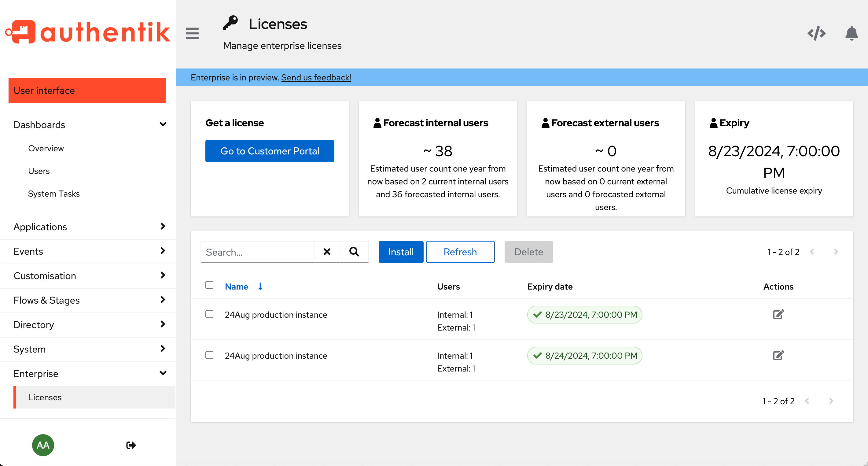Image resolution: width=868 pixels, height=466 pixels.
Task: Click the code editor icon top right
Action: pos(816,33)
